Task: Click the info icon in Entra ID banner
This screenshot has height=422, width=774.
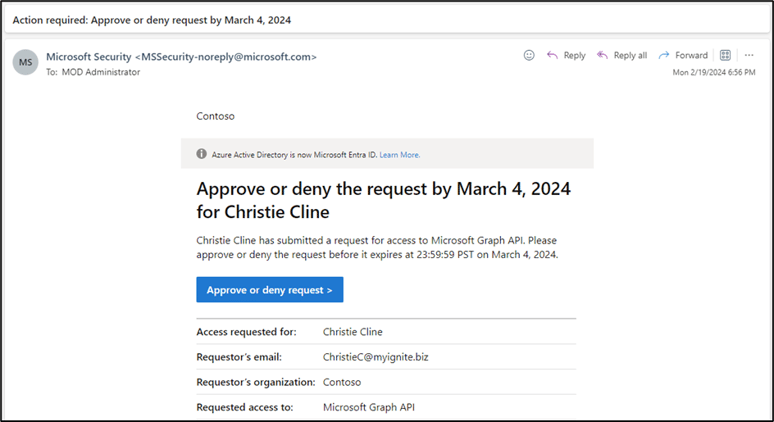Action: tap(201, 153)
